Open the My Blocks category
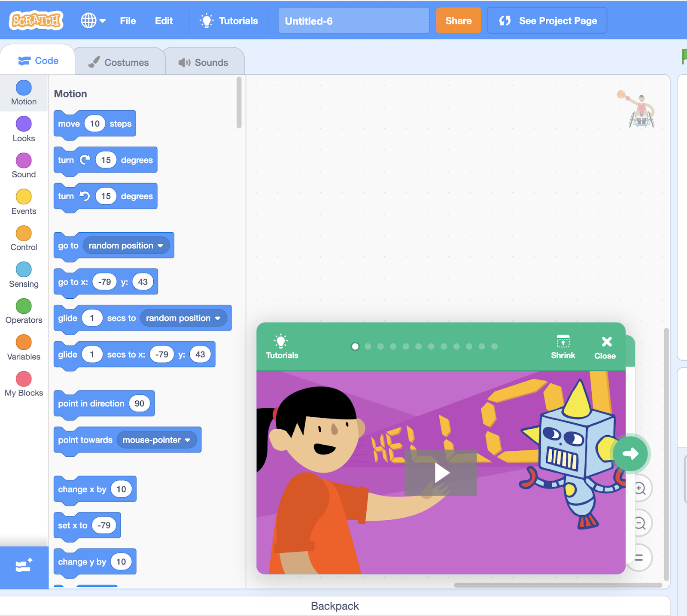This screenshot has height=616, width=687. 24,383
